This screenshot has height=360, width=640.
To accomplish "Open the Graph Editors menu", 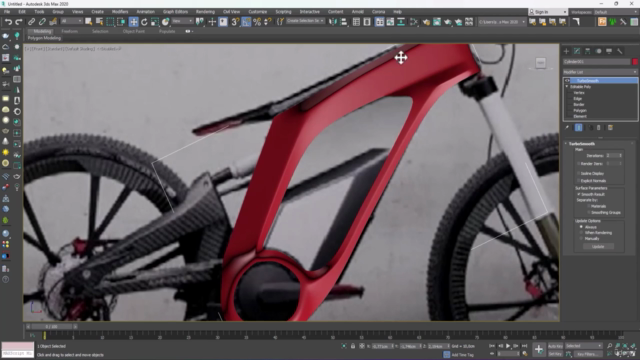I will click(x=175, y=12).
